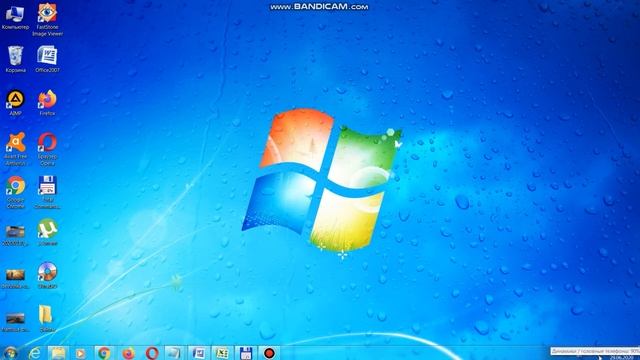Click the red Bandicam record button in taskbar
This screenshot has height=360, width=640.
269,353
